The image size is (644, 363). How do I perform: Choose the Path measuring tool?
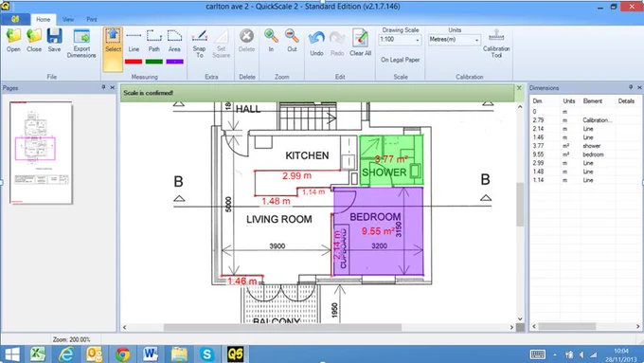click(154, 41)
